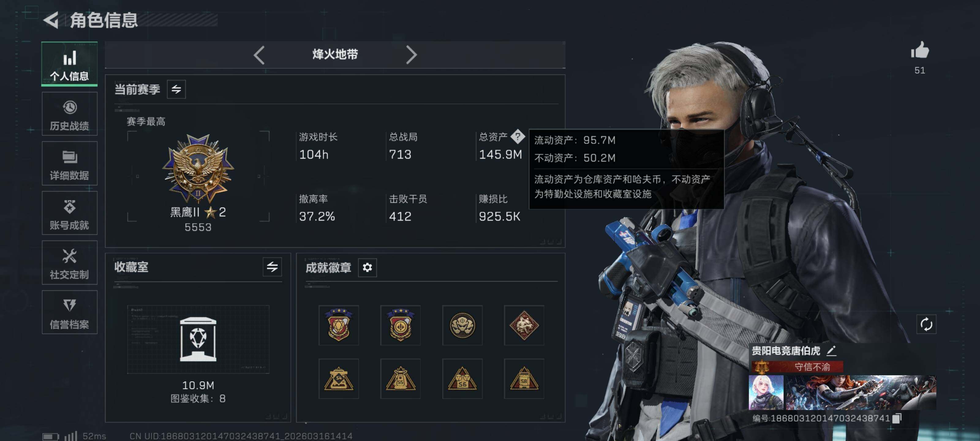
Task: Rotate character with the refresh icon
Action: (x=926, y=324)
